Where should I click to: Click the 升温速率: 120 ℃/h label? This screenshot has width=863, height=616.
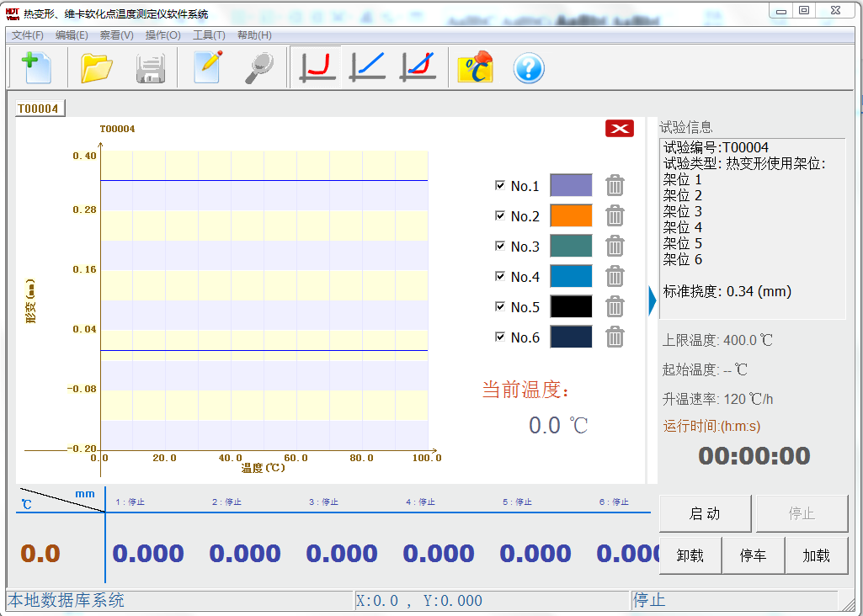click(x=717, y=399)
